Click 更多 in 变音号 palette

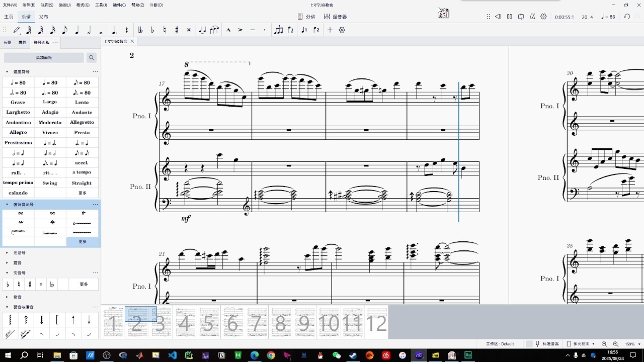[x=84, y=285]
